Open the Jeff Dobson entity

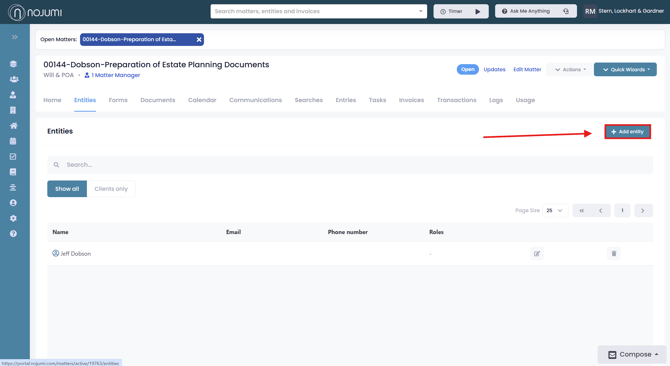pos(76,254)
